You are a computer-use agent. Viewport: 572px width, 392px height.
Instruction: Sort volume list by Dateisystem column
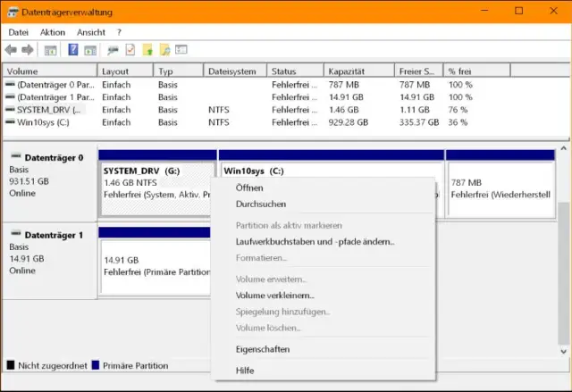click(231, 71)
